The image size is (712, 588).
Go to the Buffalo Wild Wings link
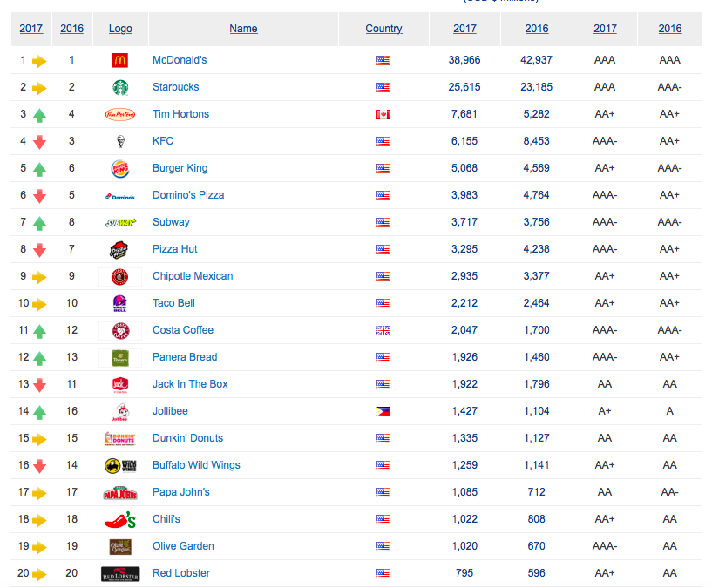coord(196,465)
